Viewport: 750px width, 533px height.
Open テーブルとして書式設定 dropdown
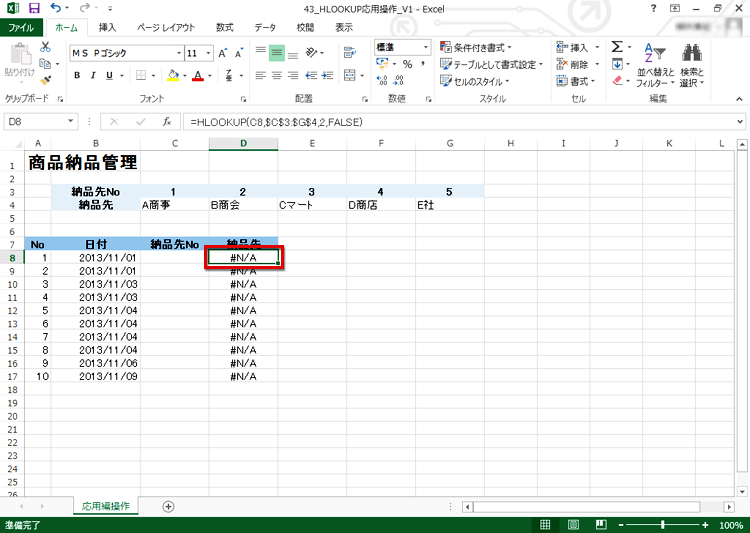pyautogui.click(x=492, y=64)
